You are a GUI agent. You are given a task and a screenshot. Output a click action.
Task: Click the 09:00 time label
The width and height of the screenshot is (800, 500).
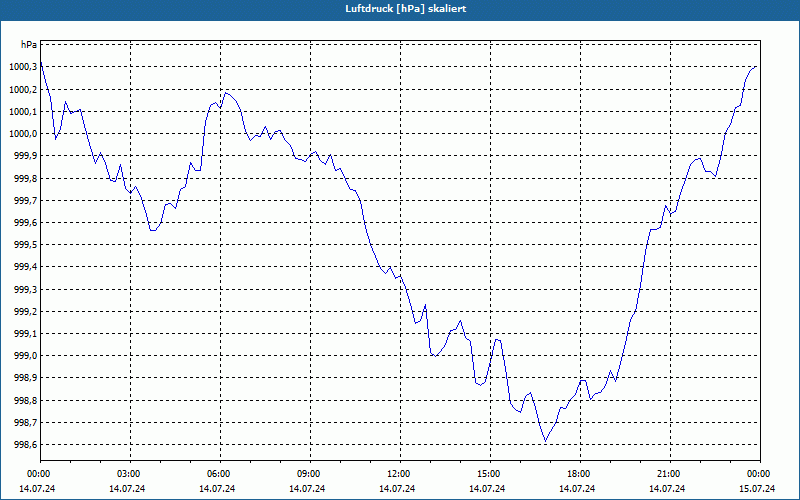tap(308, 474)
